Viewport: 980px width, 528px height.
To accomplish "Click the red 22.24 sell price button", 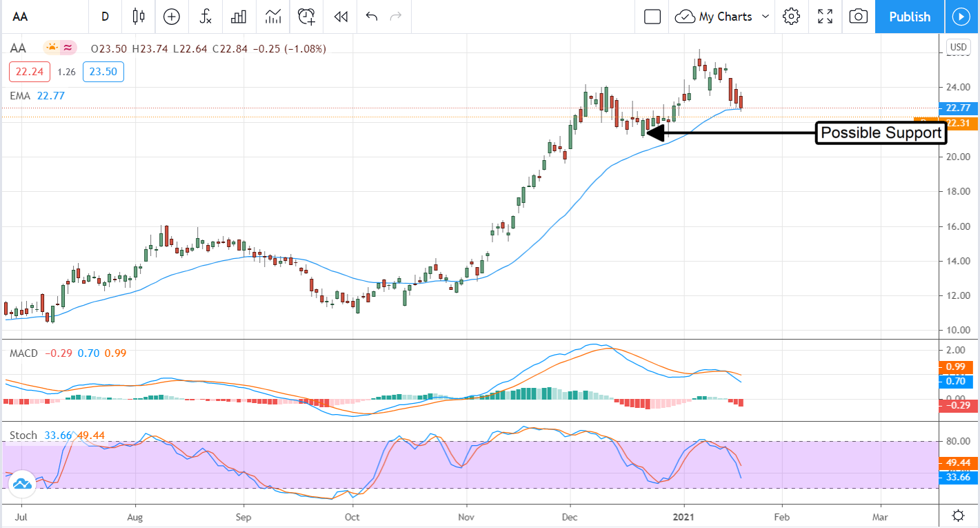I will coord(30,72).
